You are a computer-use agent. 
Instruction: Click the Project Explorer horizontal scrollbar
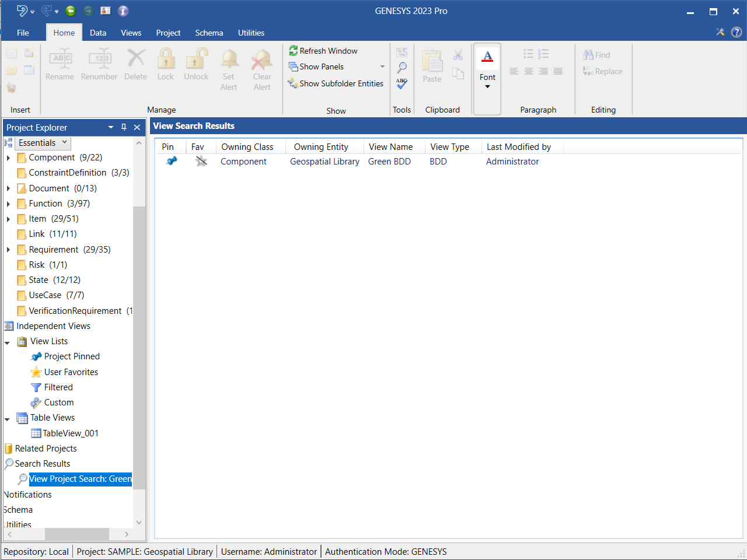point(76,534)
